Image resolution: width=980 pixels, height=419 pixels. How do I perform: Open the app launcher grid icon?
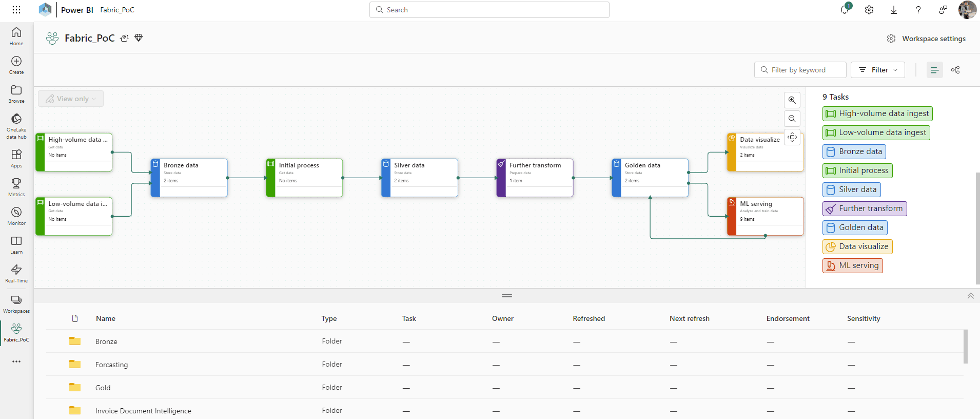[16, 10]
